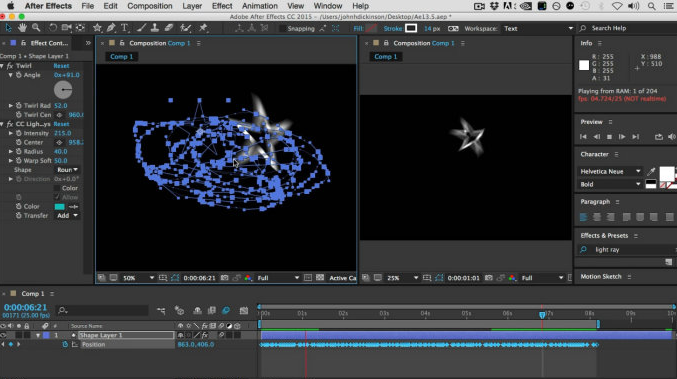Image resolution: width=677 pixels, height=379 pixels.
Task: Toggle the Angle stopwatch
Action: pos(19,75)
